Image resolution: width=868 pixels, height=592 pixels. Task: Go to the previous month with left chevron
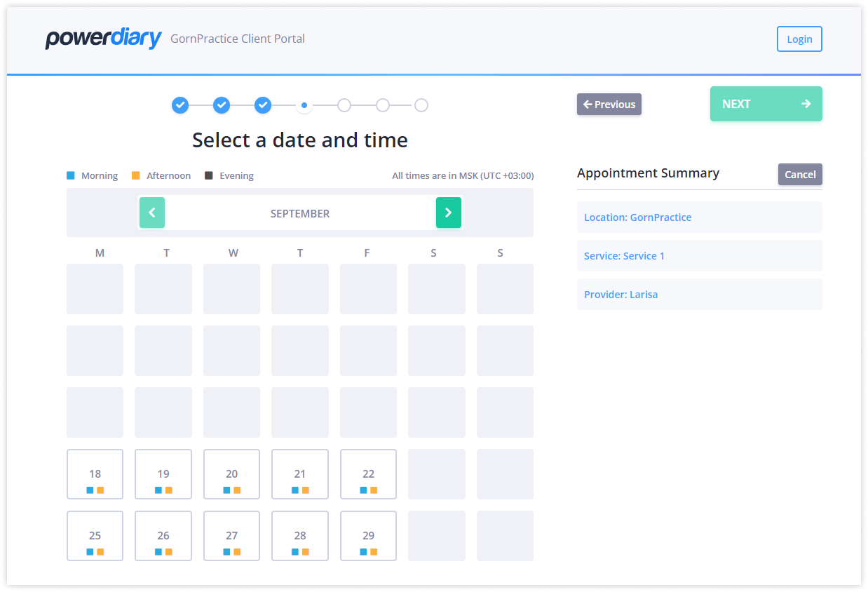point(152,213)
